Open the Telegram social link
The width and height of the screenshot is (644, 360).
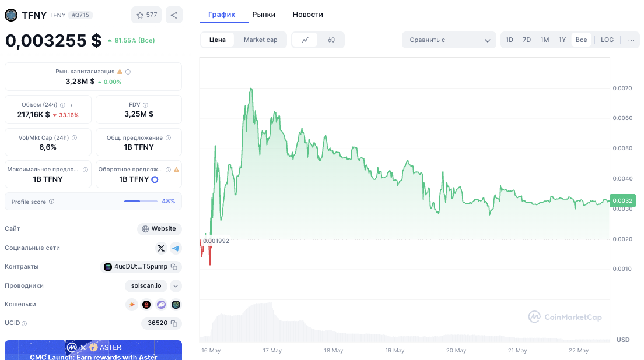(176, 248)
